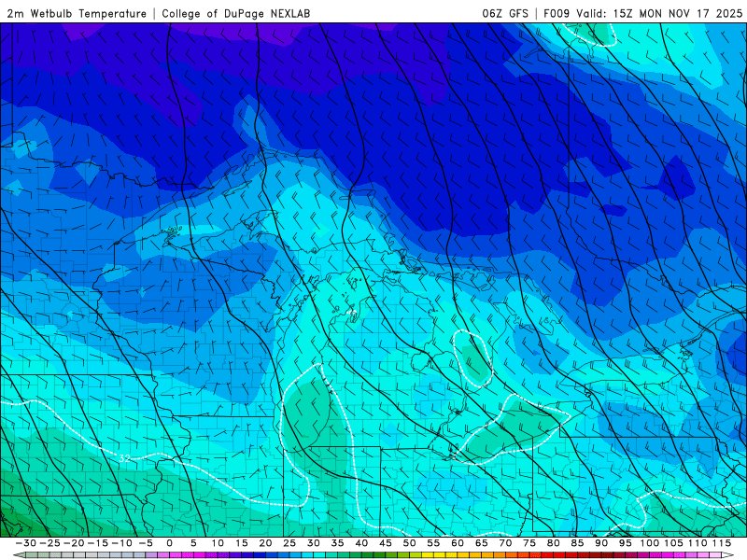Click the '06Z GFS' model run text

coord(505,14)
